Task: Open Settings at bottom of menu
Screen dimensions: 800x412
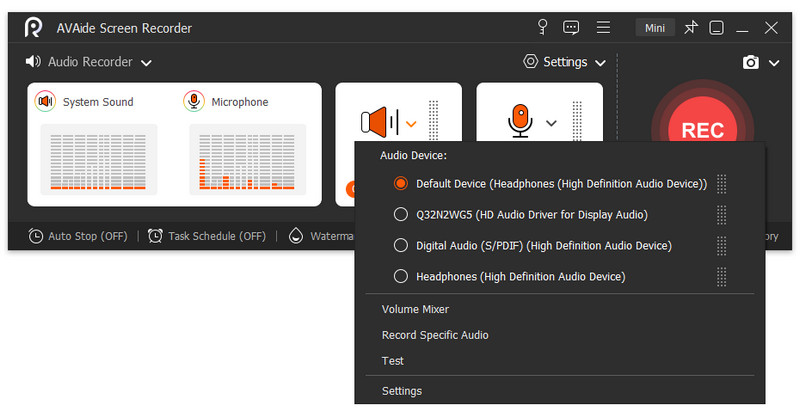Action: 402,391
